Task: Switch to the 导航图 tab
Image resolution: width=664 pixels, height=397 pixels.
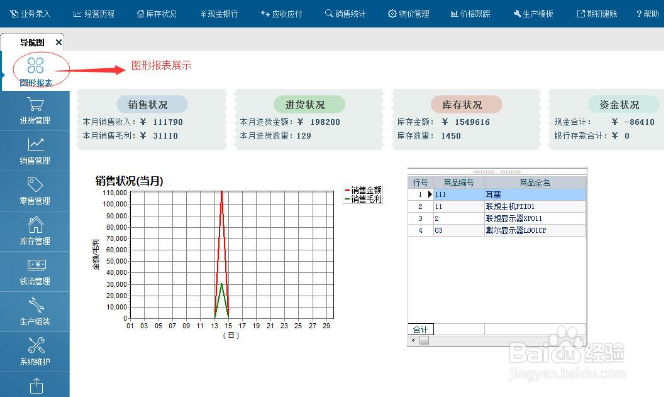Action: [32, 42]
